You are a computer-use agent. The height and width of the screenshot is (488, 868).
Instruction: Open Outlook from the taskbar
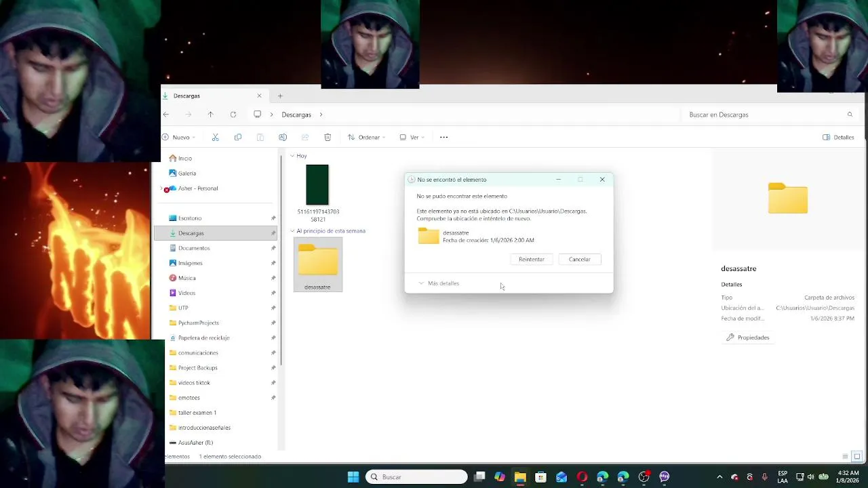(561, 476)
